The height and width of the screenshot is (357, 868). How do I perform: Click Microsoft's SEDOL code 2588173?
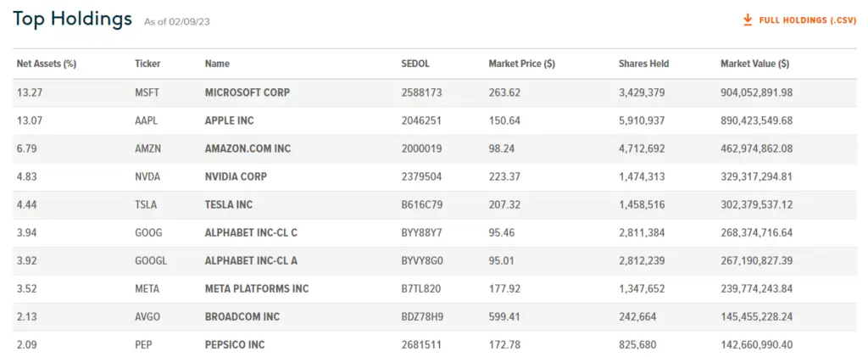pos(422,92)
